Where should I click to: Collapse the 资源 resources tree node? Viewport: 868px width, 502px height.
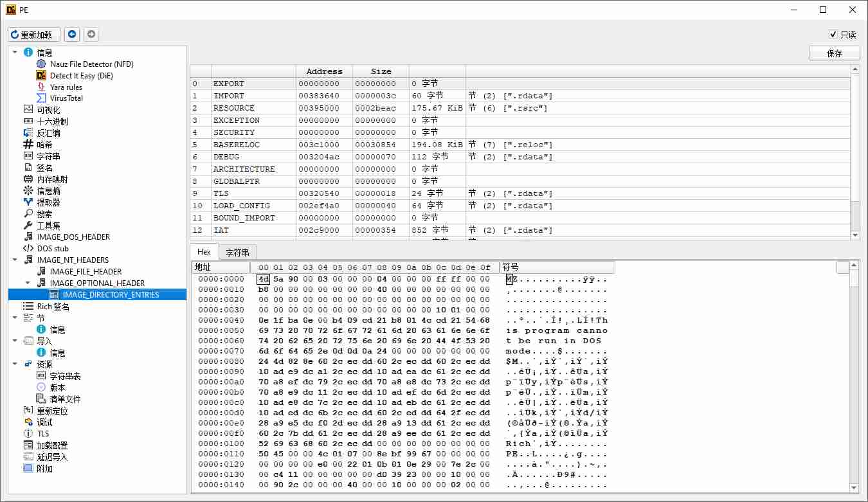15,364
